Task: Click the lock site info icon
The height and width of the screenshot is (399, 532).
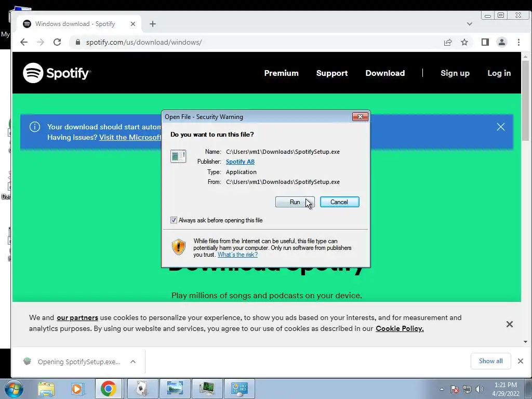Action: pos(78,42)
